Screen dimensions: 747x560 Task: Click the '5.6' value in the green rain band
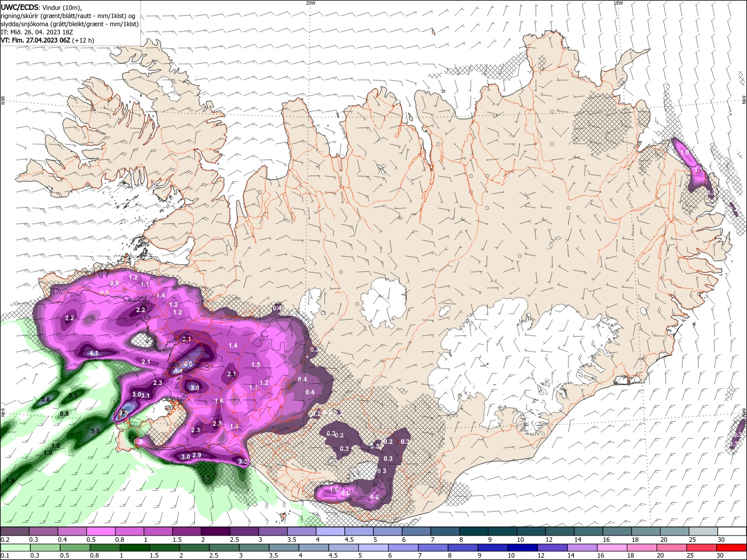[46, 400]
